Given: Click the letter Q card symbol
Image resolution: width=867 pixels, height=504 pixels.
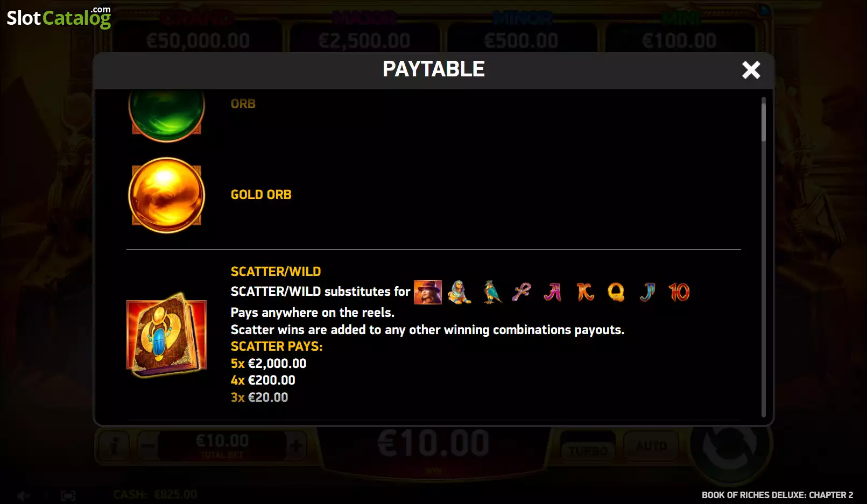Looking at the screenshot, I should [616, 292].
